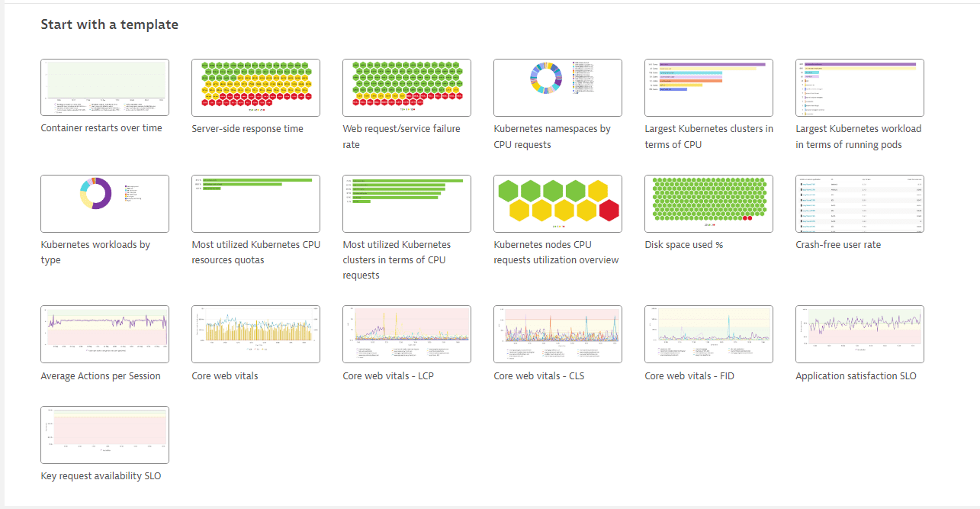The width and height of the screenshot is (980, 509).
Task: Pick Largest Kubernetes workload by running pods template
Action: click(x=860, y=88)
